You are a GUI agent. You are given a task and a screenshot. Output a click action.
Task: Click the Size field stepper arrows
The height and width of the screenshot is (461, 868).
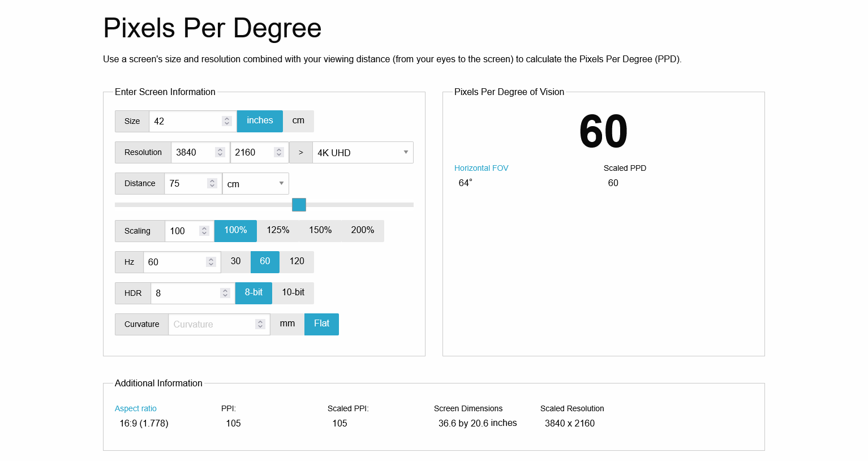click(x=227, y=121)
